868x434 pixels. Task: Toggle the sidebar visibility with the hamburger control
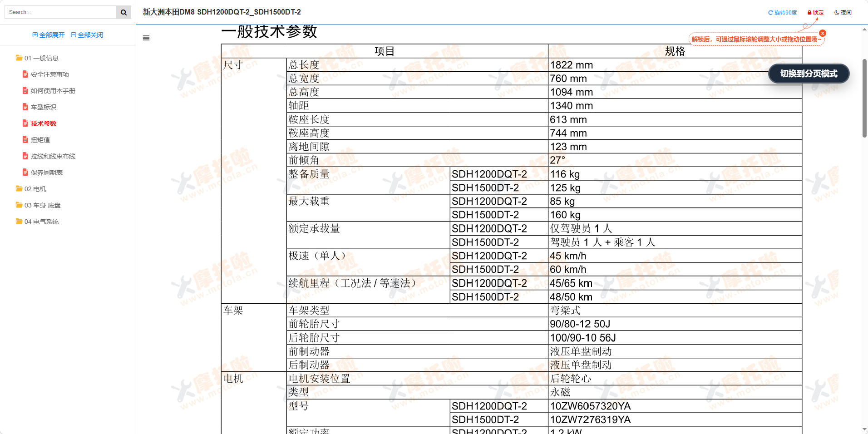pyautogui.click(x=146, y=38)
